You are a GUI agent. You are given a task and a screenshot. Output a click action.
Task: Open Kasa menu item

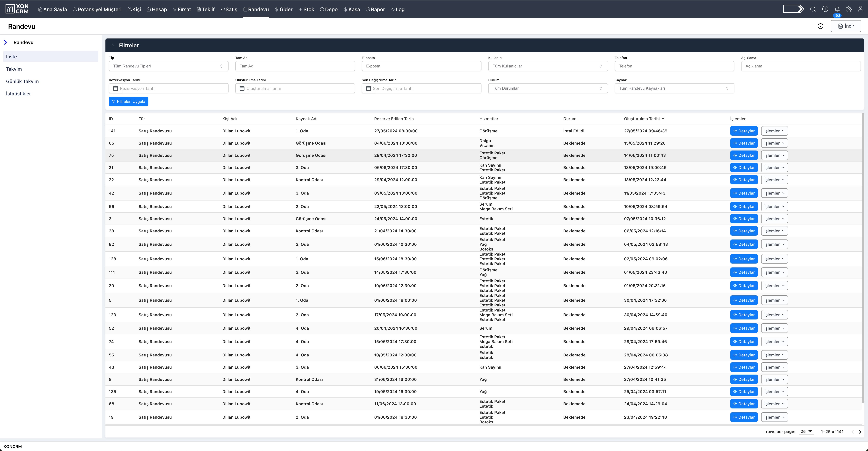pyautogui.click(x=351, y=9)
